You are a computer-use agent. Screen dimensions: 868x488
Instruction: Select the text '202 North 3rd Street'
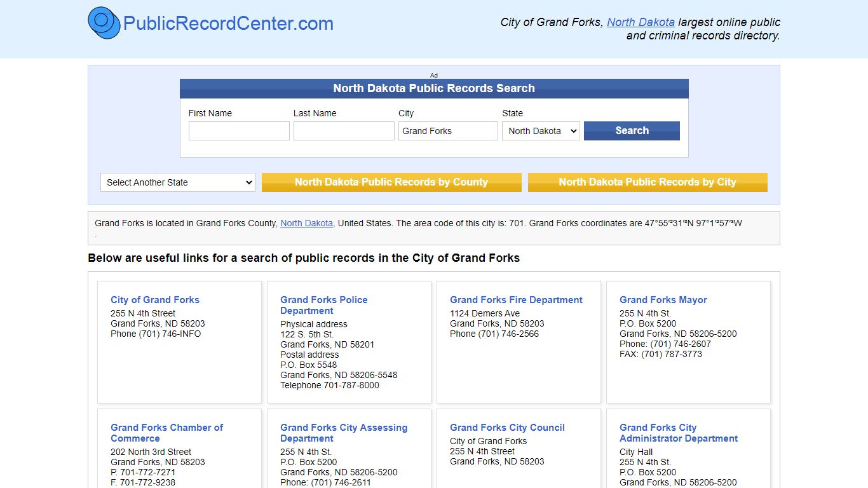pyautogui.click(x=151, y=452)
